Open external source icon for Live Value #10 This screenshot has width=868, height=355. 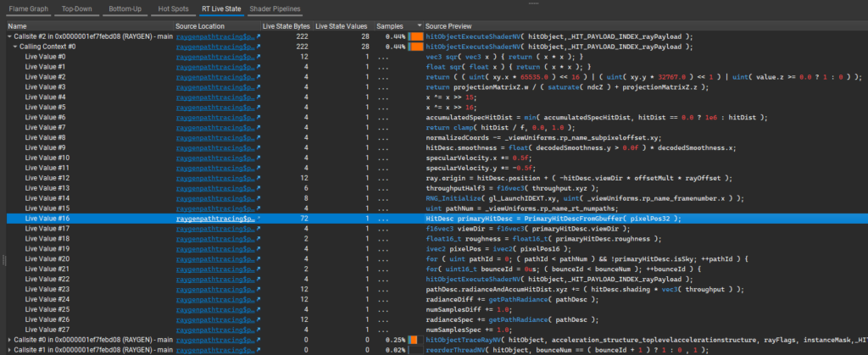tap(258, 158)
